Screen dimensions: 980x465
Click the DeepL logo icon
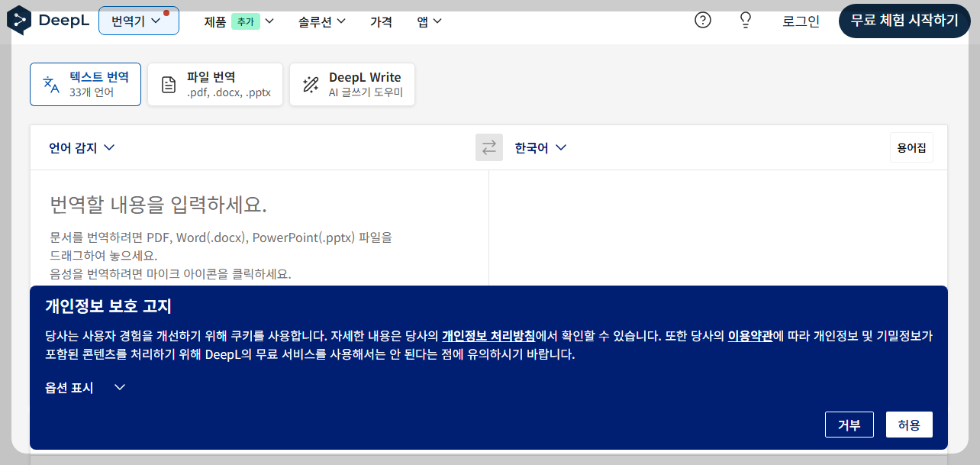pos(18,21)
